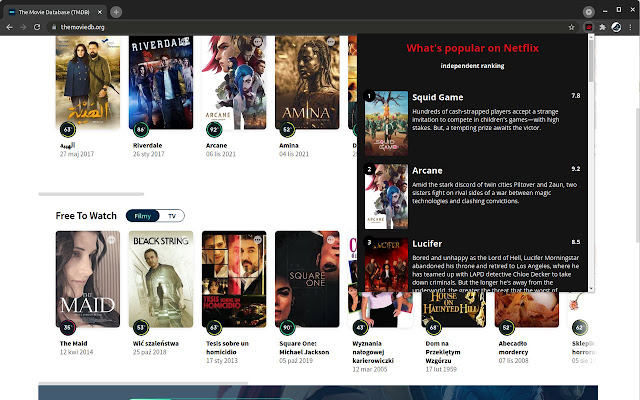640x400 pixels.
Task: Open the browser profile avatar
Action: 616,27
